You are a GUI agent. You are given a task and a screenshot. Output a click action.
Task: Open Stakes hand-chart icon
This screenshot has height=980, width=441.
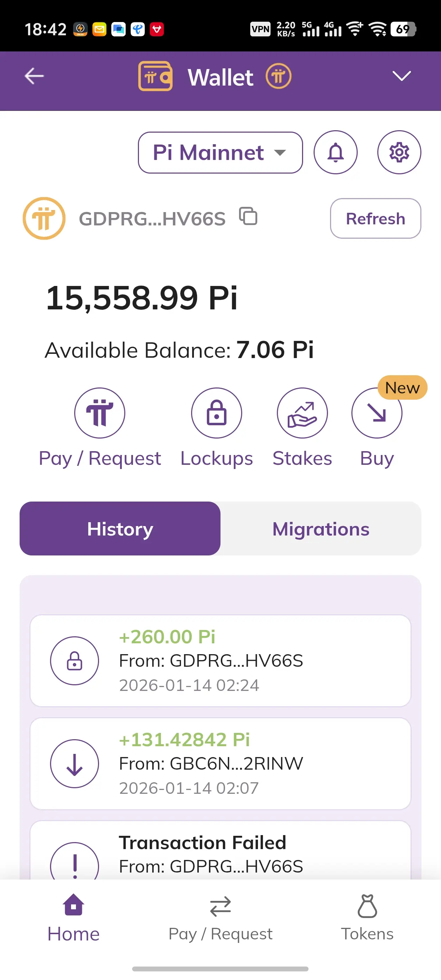(x=302, y=413)
